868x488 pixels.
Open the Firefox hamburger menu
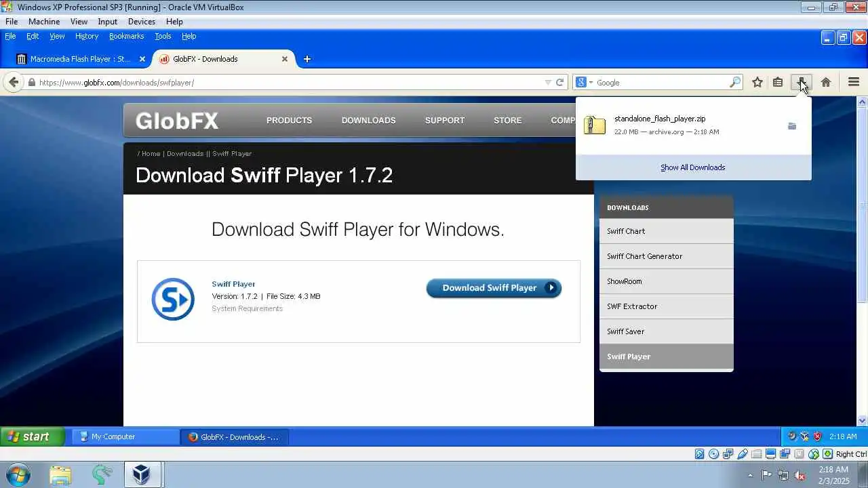point(854,82)
